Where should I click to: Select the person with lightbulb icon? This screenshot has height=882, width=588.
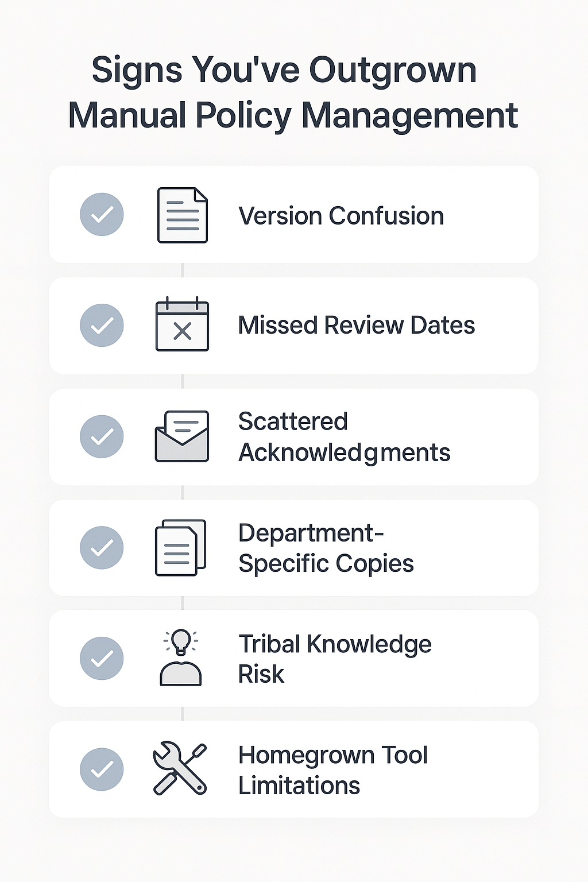[181, 657]
